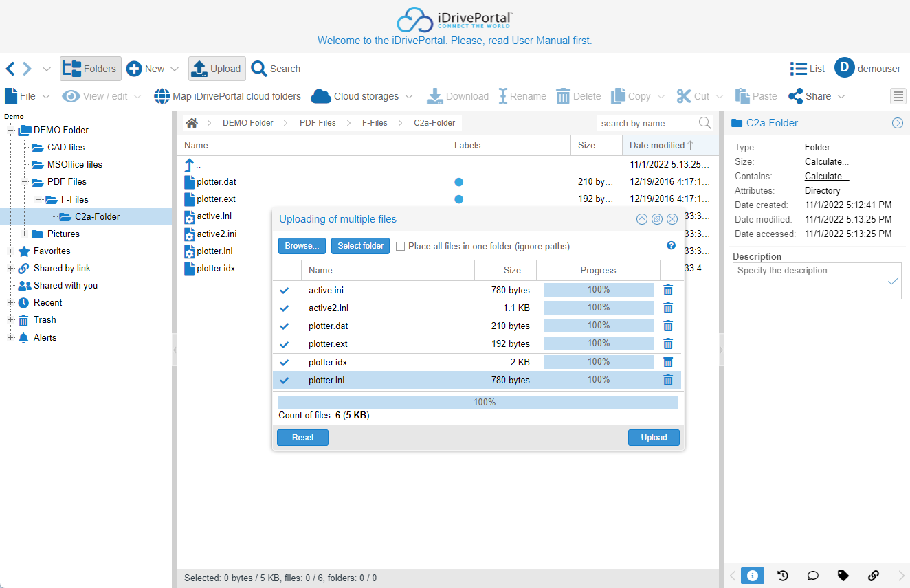Open the File menu

pyautogui.click(x=27, y=96)
